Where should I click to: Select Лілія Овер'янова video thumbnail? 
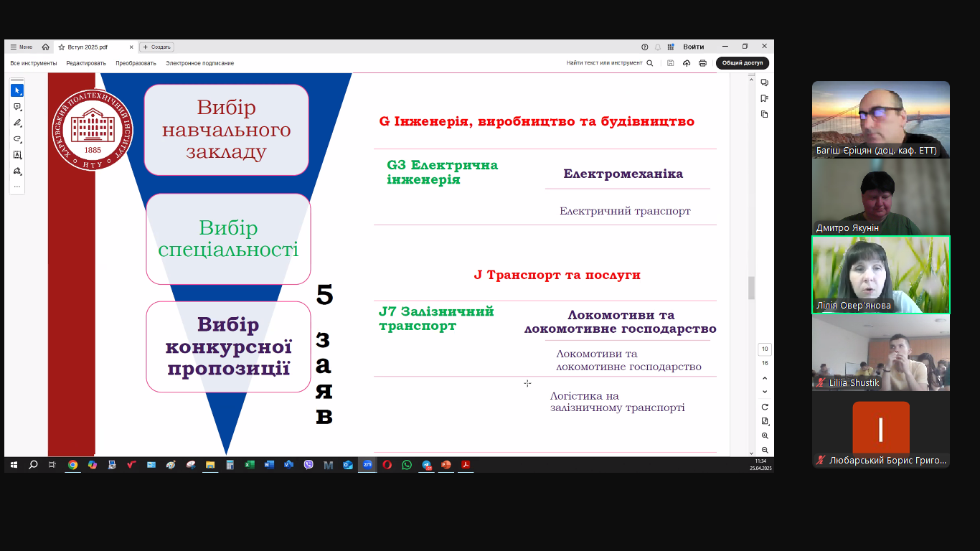(x=881, y=275)
